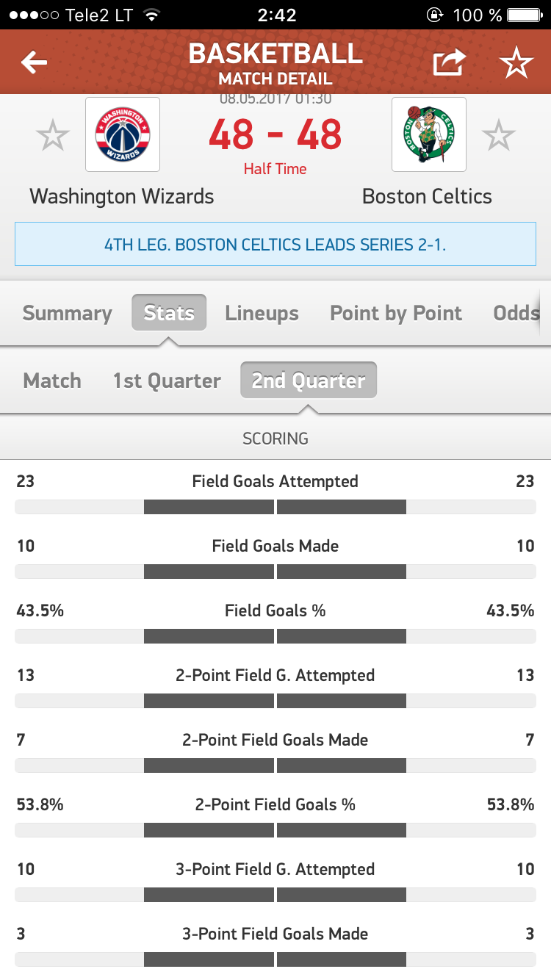Tap the Washington Wizards logo

click(x=123, y=134)
